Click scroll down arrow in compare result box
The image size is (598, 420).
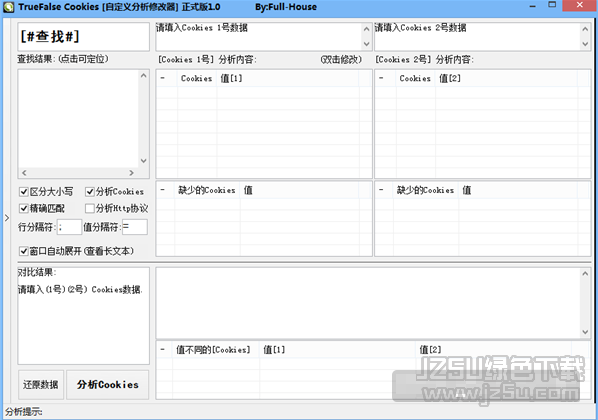(585, 332)
